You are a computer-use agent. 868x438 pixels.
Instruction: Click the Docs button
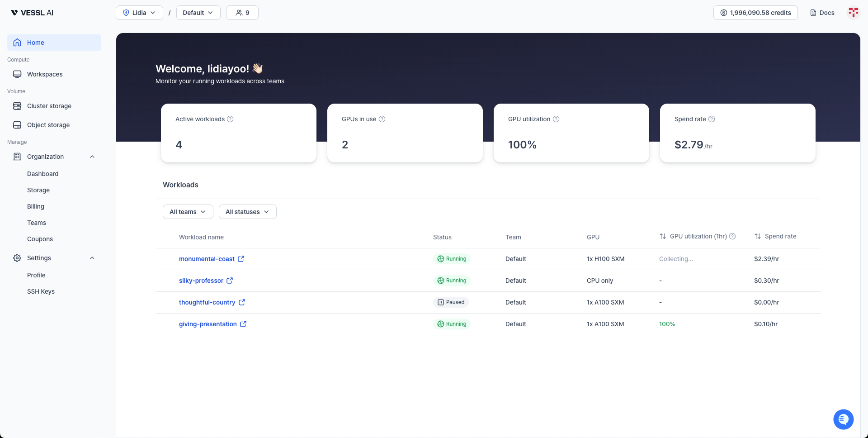tap(822, 12)
